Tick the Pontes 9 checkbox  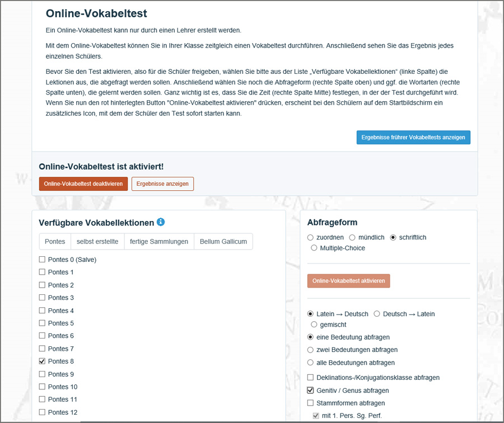point(42,374)
